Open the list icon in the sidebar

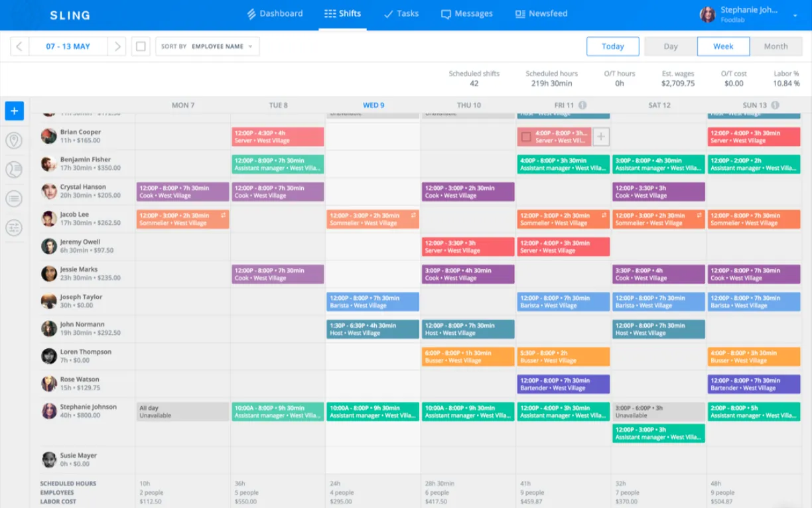click(14, 198)
